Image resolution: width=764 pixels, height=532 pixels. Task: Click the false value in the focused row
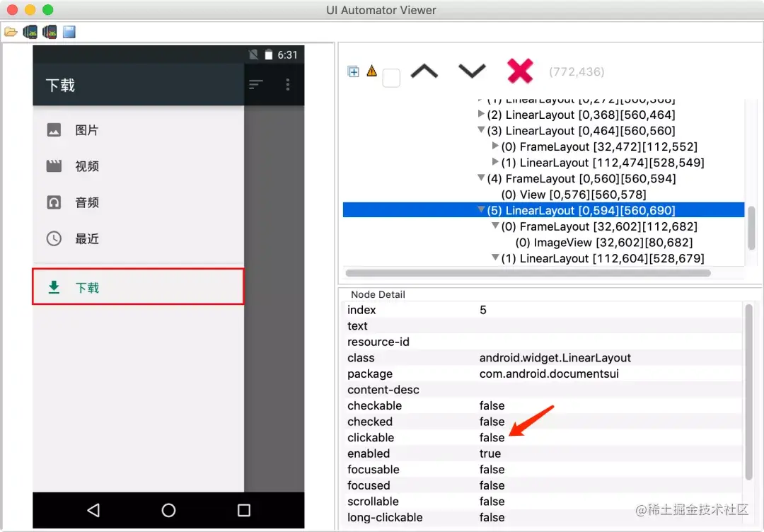[x=492, y=485]
